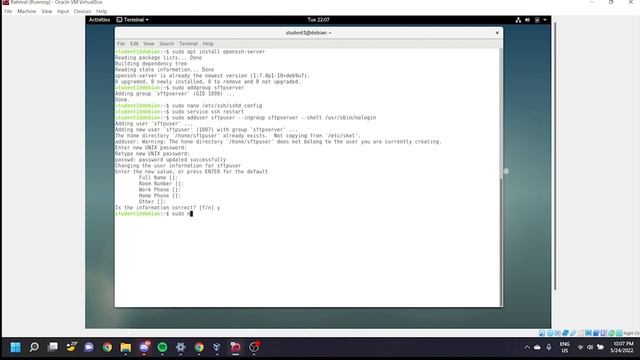The height and width of the screenshot is (360, 640).
Task: Click the GNOME clock Tue 22:07
Action: pyautogui.click(x=318, y=20)
